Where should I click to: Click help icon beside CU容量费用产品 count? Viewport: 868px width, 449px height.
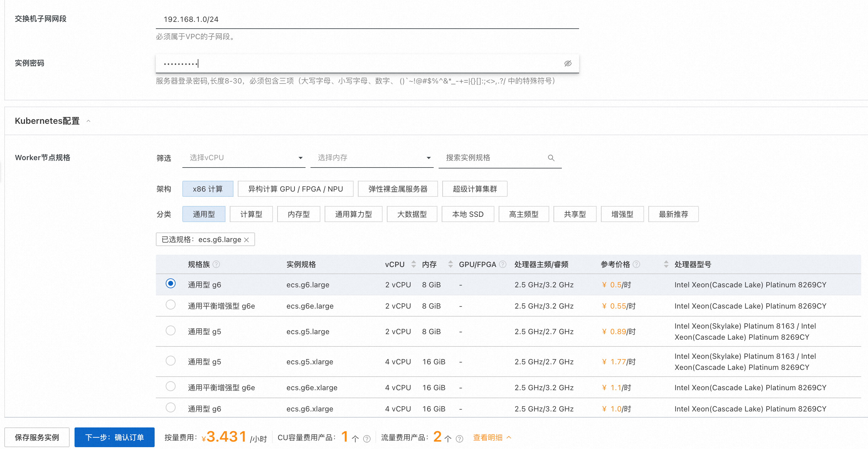(x=367, y=439)
